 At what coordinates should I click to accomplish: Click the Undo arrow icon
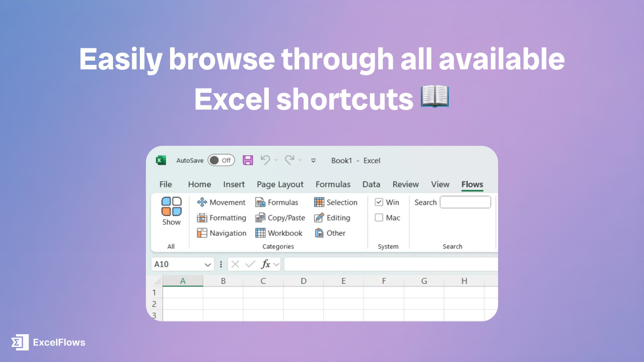265,160
